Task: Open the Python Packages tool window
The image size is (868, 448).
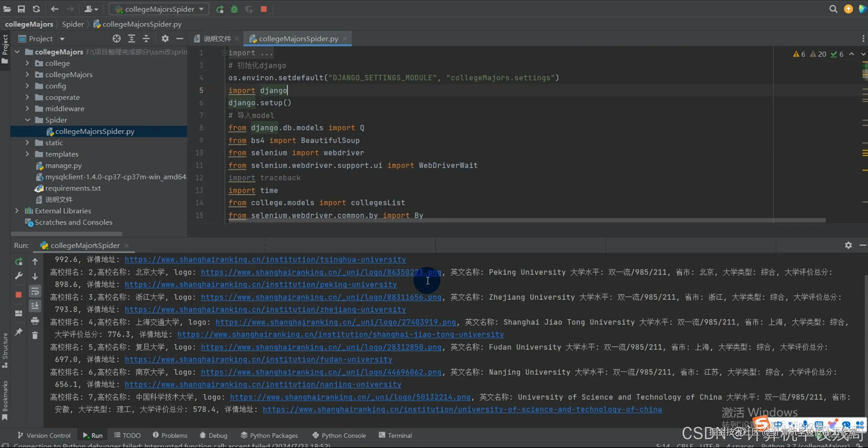Action: pos(269,435)
